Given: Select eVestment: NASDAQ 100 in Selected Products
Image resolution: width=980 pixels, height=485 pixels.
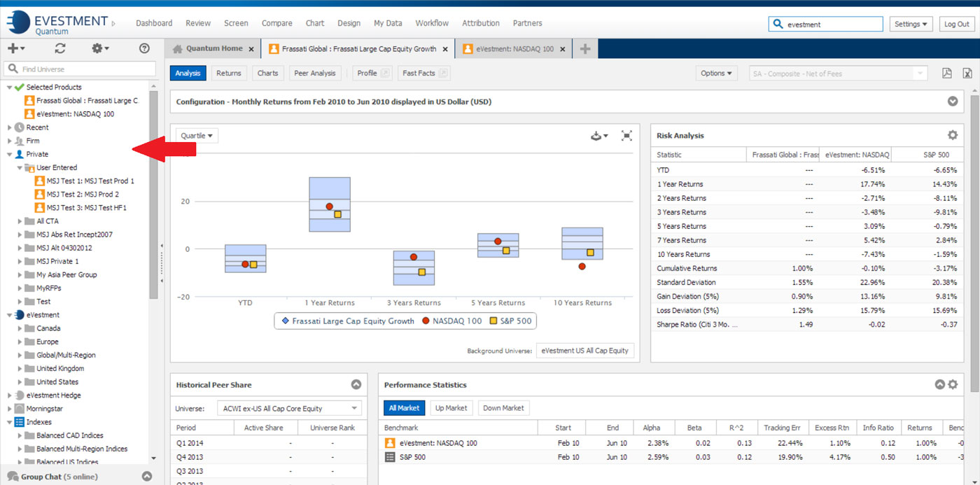Looking at the screenshot, I should [69, 113].
